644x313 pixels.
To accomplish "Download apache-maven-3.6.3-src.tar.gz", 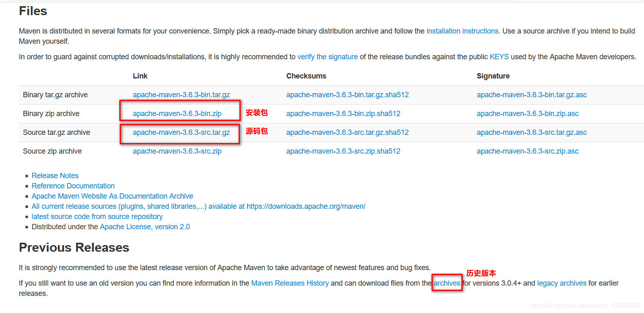I will (181, 132).
